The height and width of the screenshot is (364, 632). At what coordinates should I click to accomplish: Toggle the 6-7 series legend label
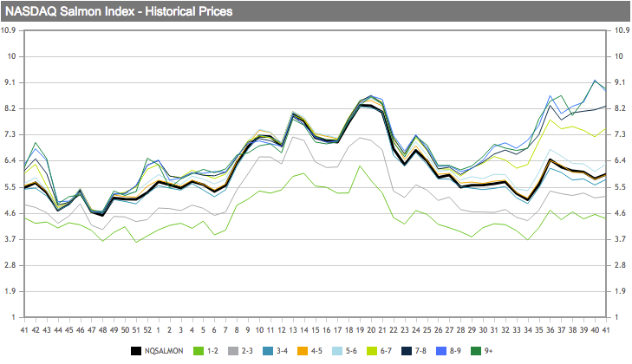[386, 351]
